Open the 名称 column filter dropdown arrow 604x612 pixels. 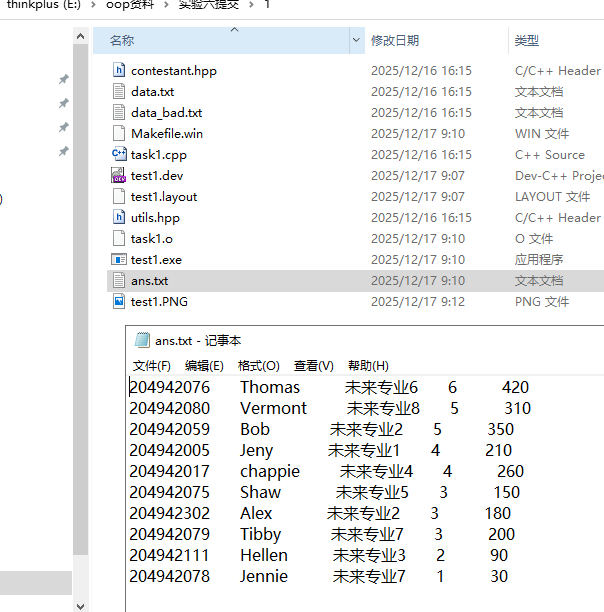(x=356, y=40)
